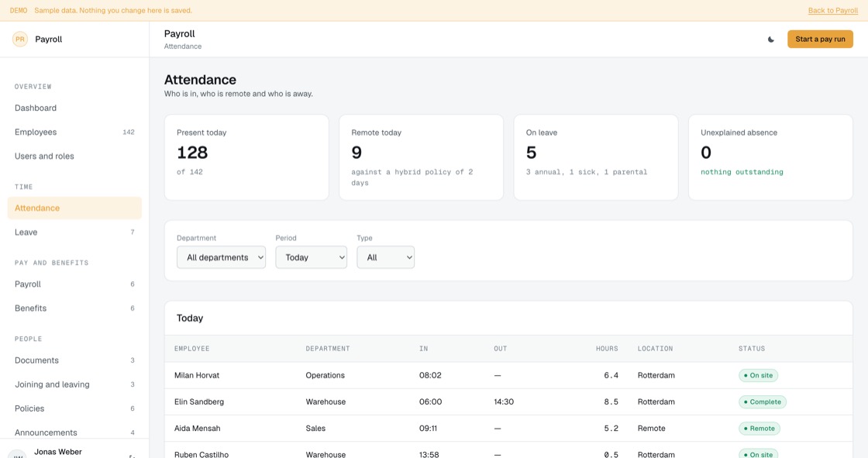Image resolution: width=868 pixels, height=458 pixels.
Task: Click the Attendance breadcrumb under Payroll
Action: [183, 46]
